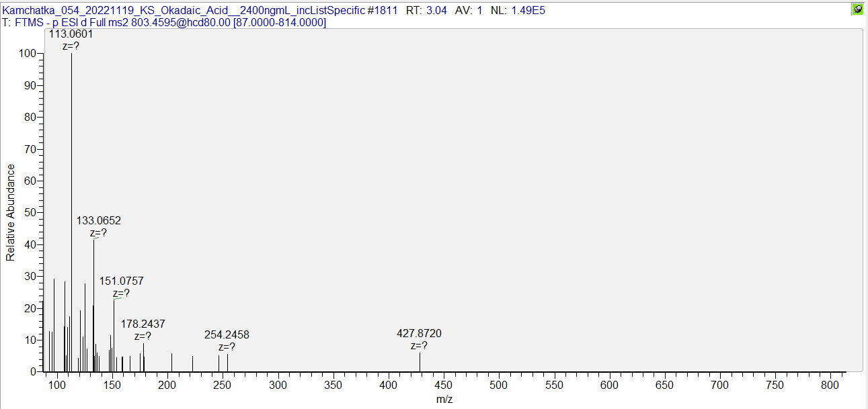
Task: Click the z=? charge label under 427.8720
Action: 419,346
